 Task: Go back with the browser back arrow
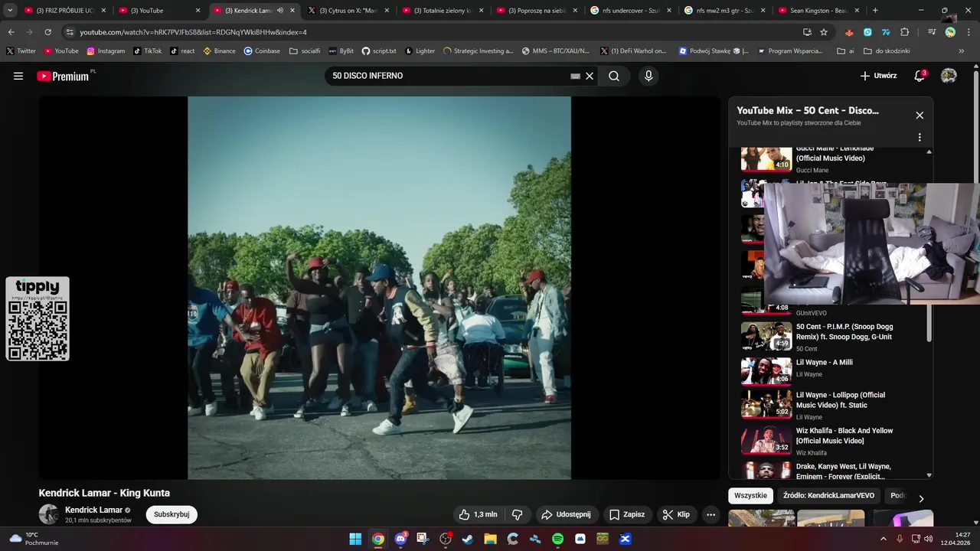point(11,32)
